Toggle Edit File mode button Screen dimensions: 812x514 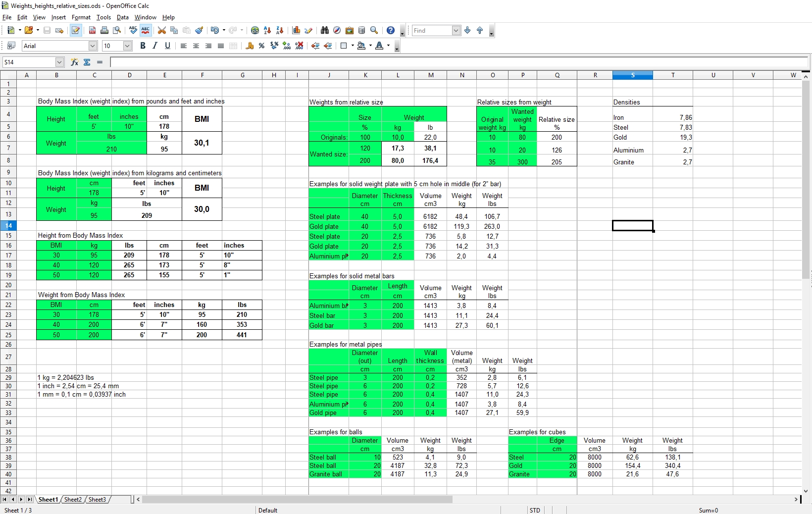tap(76, 30)
